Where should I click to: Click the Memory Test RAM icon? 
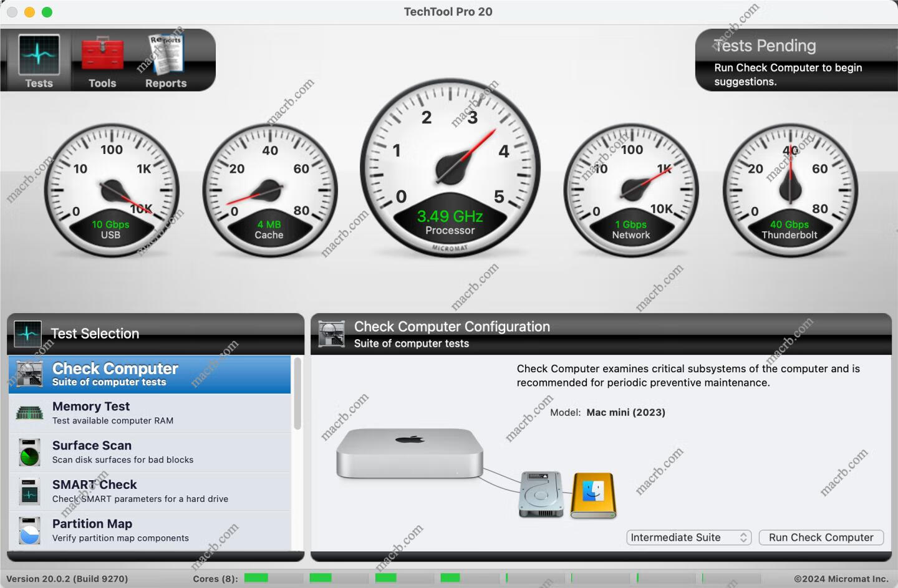29,413
